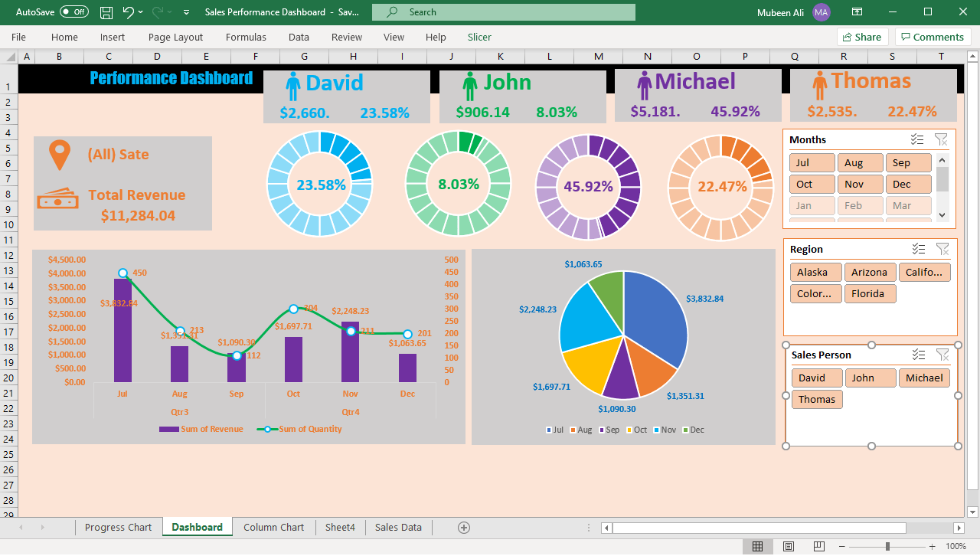Enable multi-select in the Months slicer

(x=917, y=139)
